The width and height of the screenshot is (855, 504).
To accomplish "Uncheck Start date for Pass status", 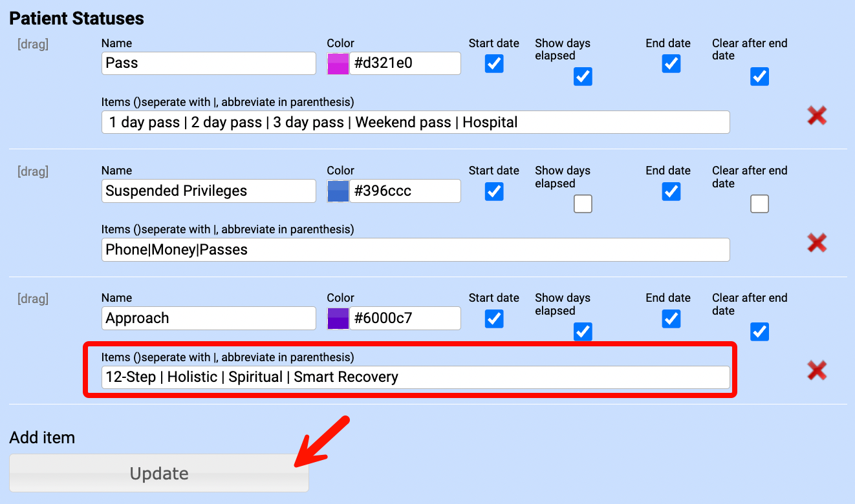I will click(494, 64).
